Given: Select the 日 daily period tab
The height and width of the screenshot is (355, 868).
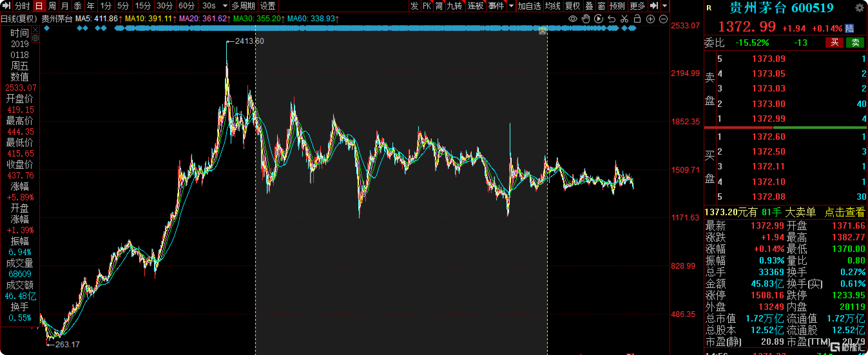Looking at the screenshot, I should [x=39, y=6].
